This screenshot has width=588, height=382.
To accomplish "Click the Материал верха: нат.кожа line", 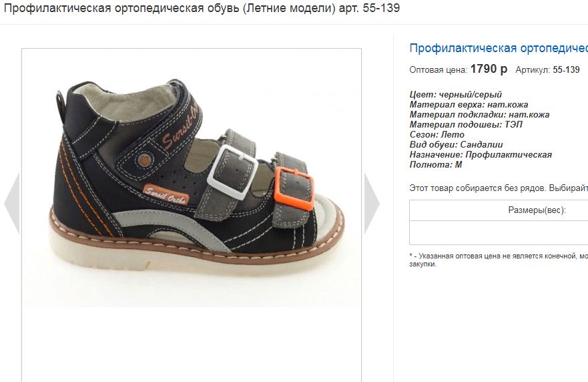I will 469,104.
